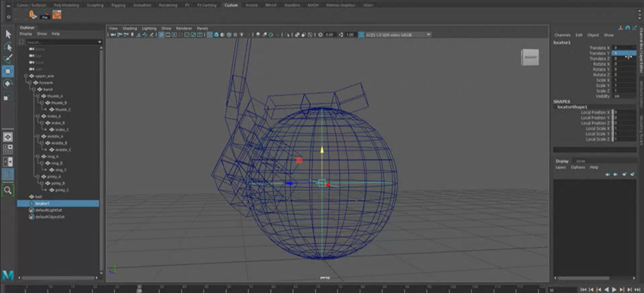644x293 pixels.
Task: Switch to single perspective view layout
Action: [7, 137]
